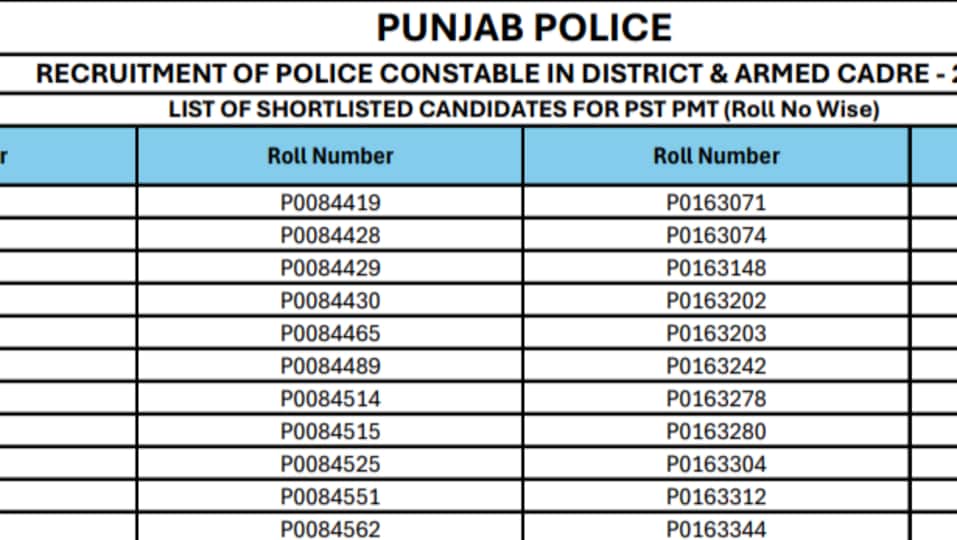Click the recruitment of police constable heading
957x540 pixels.
[496, 74]
